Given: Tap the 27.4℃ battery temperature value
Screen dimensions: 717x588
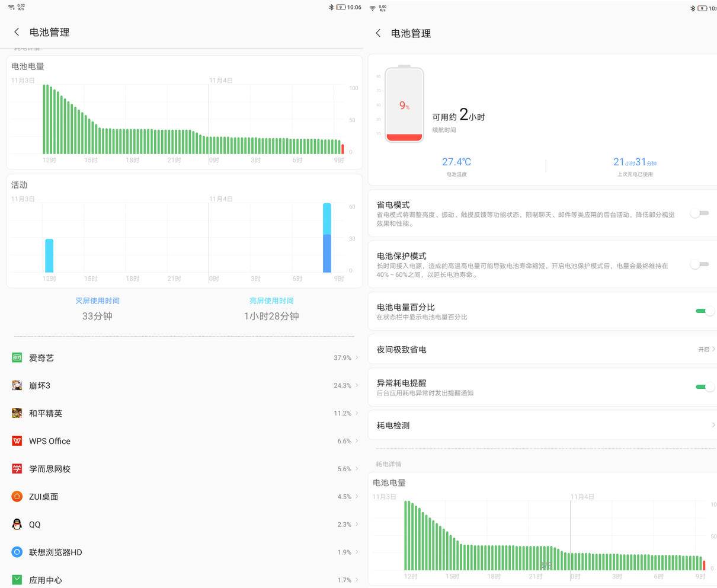Looking at the screenshot, I should (456, 162).
